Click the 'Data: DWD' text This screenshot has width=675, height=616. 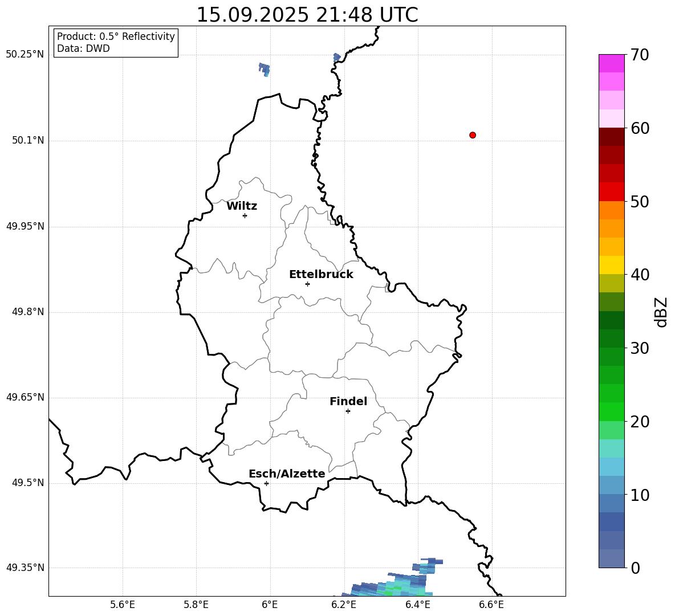click(x=83, y=48)
